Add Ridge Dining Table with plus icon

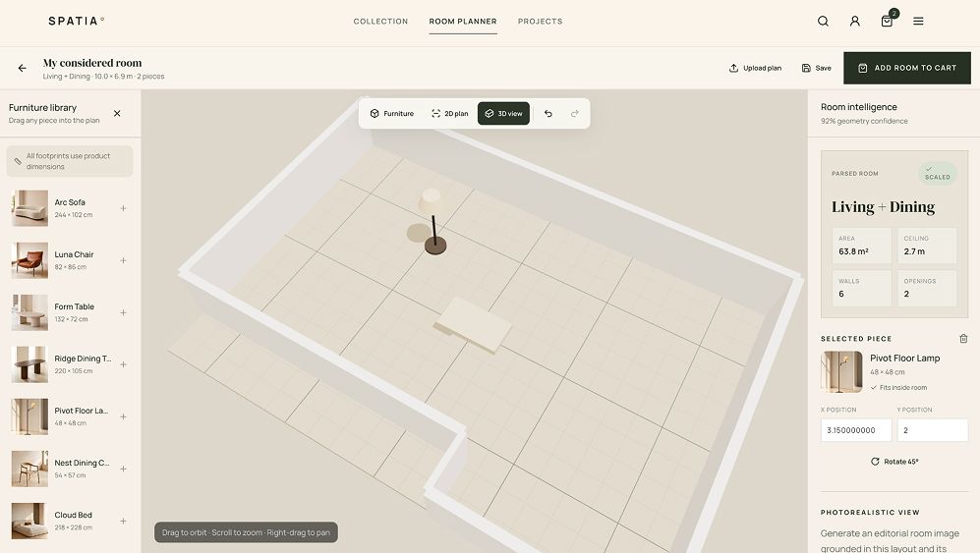[x=123, y=364]
